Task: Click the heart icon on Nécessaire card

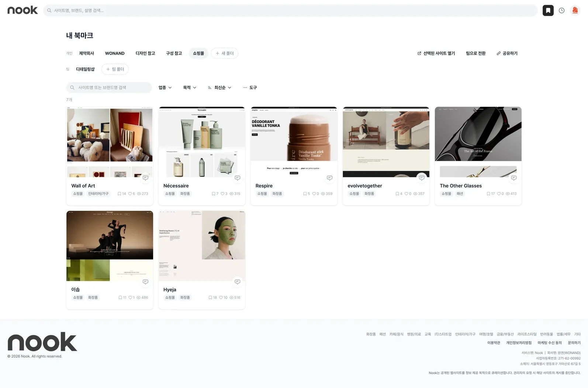Action: (222, 194)
